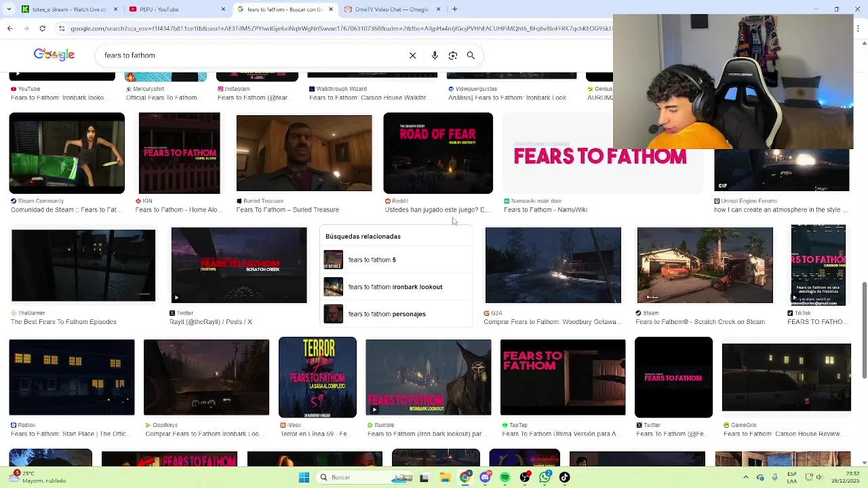Open iVoox Terror en Linea thumbnail
Image resolution: width=868 pixels, height=488 pixels.
pos(317,378)
